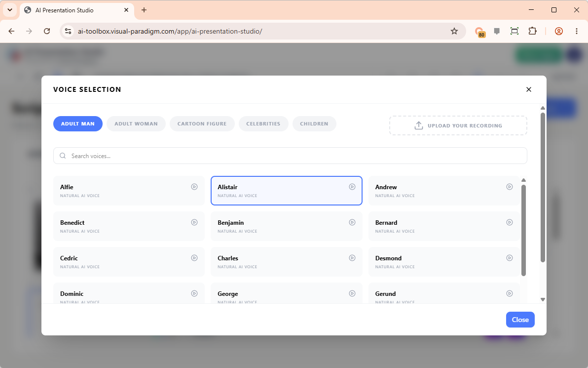Reload the page in browser
Image resolution: width=588 pixels, height=368 pixels.
coord(47,31)
